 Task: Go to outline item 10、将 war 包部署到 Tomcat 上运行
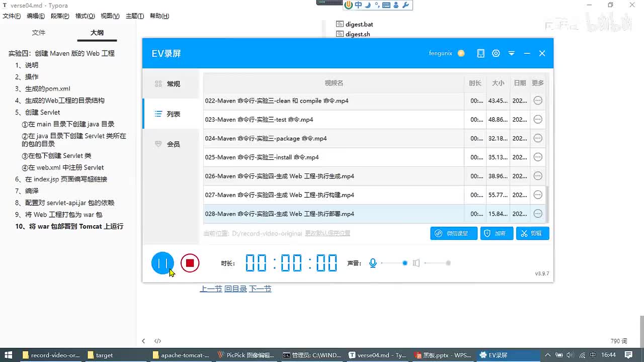pyautogui.click(x=69, y=226)
